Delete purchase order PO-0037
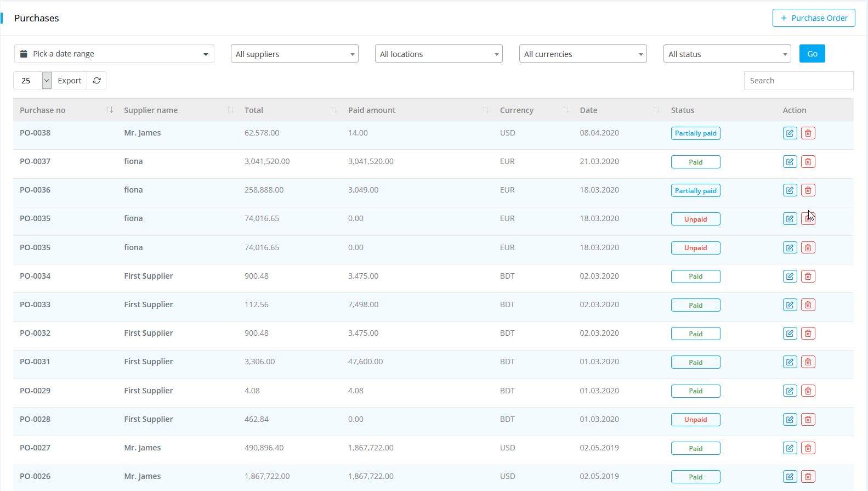 [x=808, y=162]
